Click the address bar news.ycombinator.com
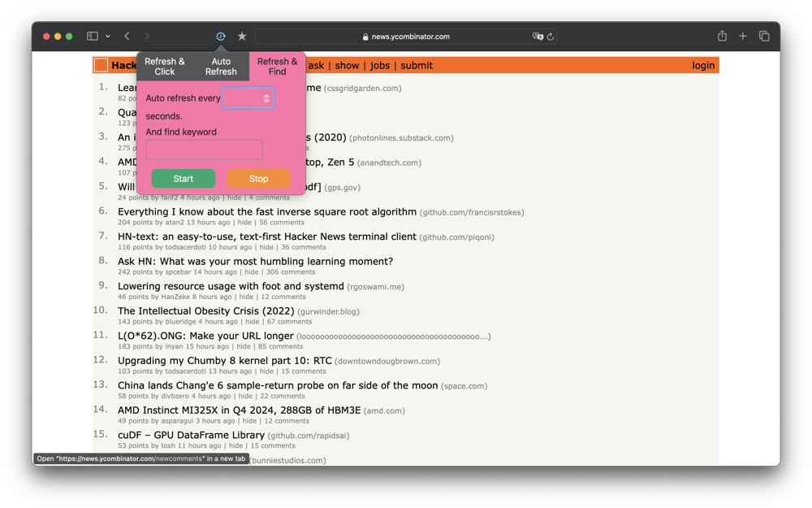The image size is (812, 508). [x=405, y=37]
